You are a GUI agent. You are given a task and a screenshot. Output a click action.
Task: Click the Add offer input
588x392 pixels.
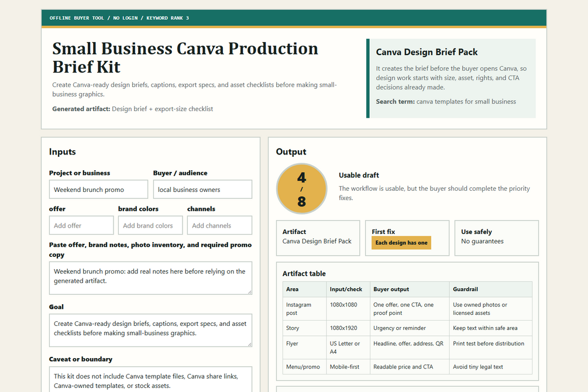tap(81, 225)
